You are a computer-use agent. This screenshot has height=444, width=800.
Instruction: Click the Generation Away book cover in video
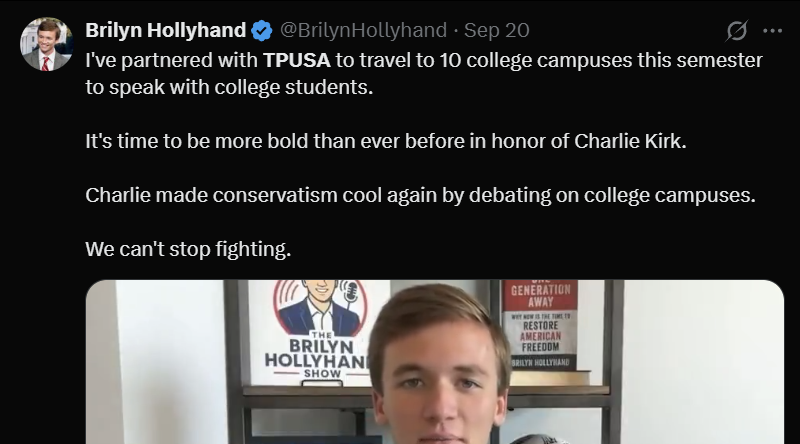tap(539, 325)
